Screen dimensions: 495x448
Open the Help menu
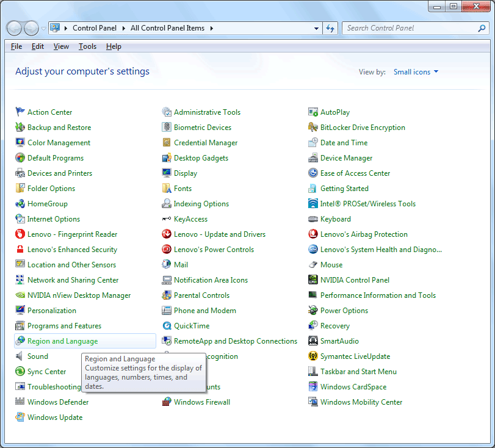(114, 46)
